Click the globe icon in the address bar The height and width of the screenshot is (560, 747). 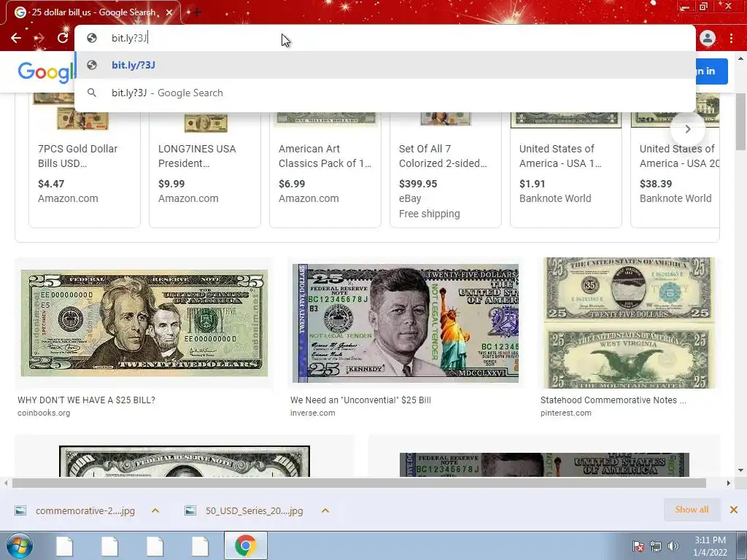[92, 38]
